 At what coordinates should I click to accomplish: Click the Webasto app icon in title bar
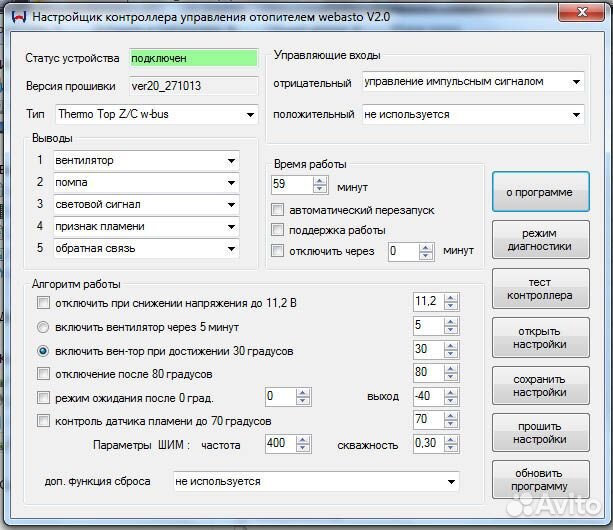coord(19,17)
